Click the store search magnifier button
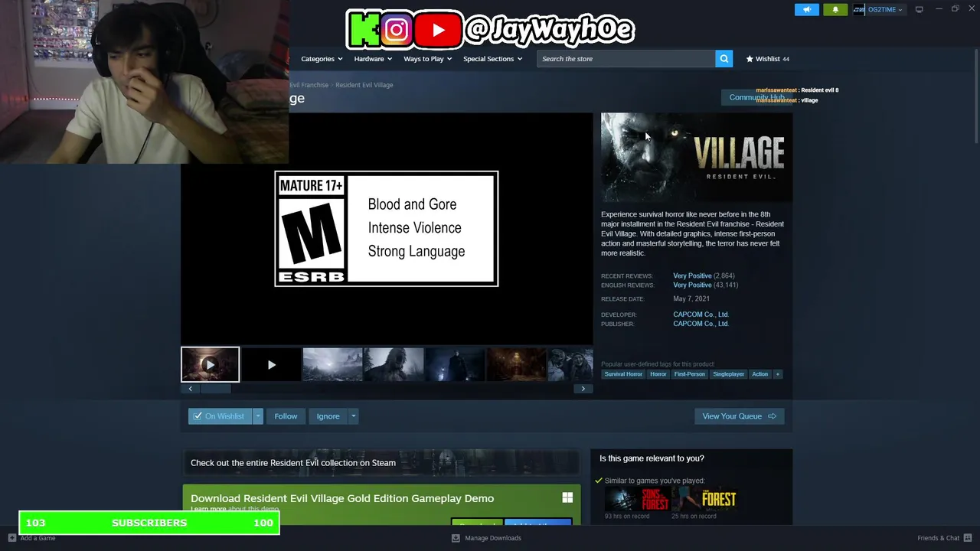 coord(724,59)
